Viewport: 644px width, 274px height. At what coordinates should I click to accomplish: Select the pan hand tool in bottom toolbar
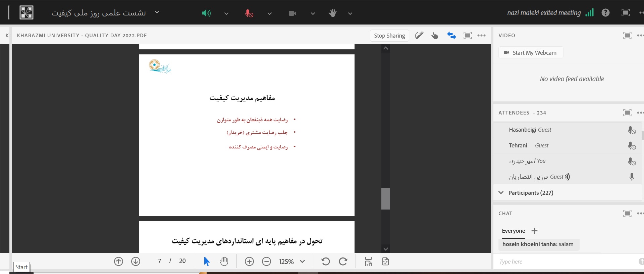tap(224, 261)
